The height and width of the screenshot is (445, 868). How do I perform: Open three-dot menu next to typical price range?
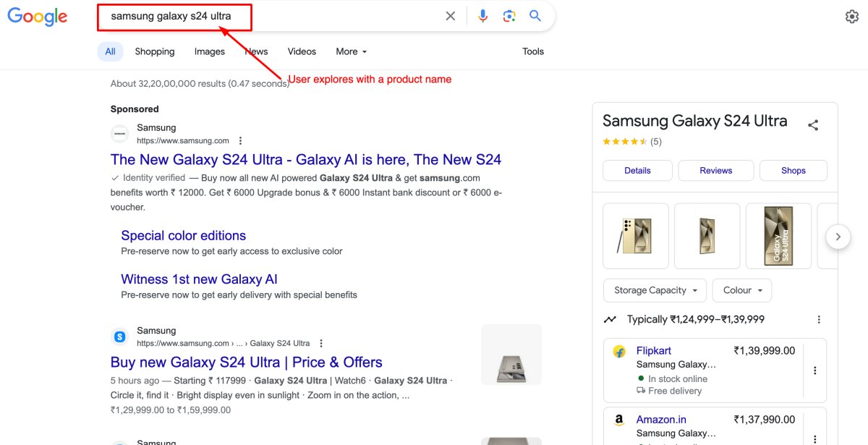click(819, 320)
